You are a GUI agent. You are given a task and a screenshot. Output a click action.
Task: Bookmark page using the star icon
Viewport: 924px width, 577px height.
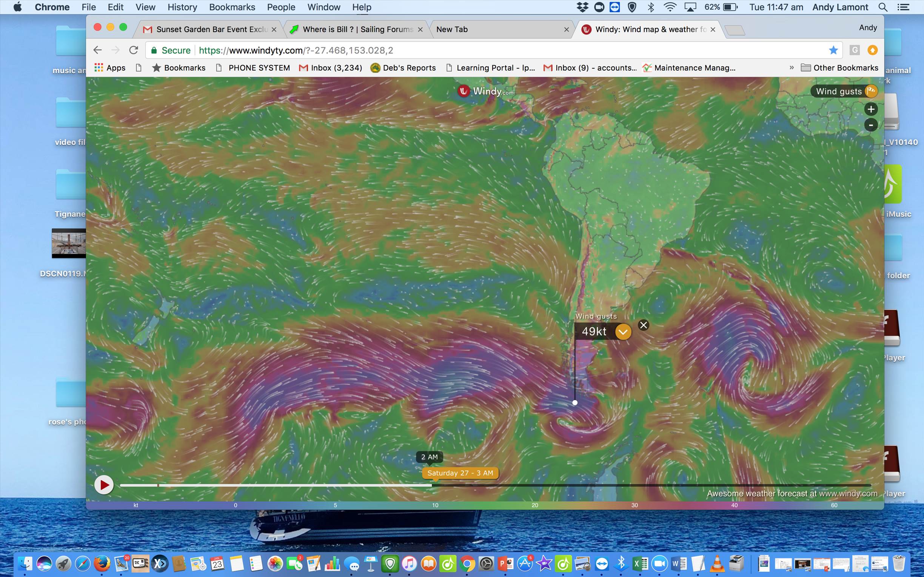point(833,51)
